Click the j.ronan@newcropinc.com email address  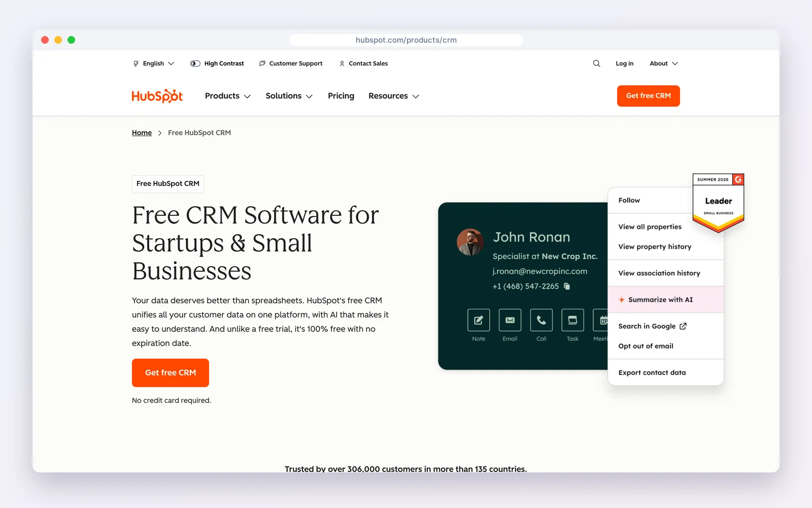pyautogui.click(x=540, y=271)
